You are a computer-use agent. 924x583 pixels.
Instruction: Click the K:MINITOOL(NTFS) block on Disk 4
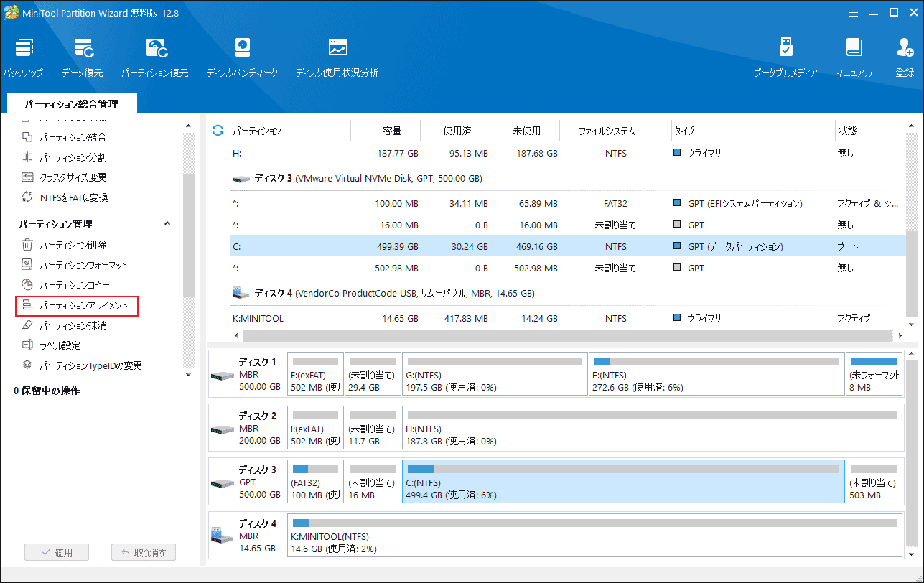(x=594, y=536)
